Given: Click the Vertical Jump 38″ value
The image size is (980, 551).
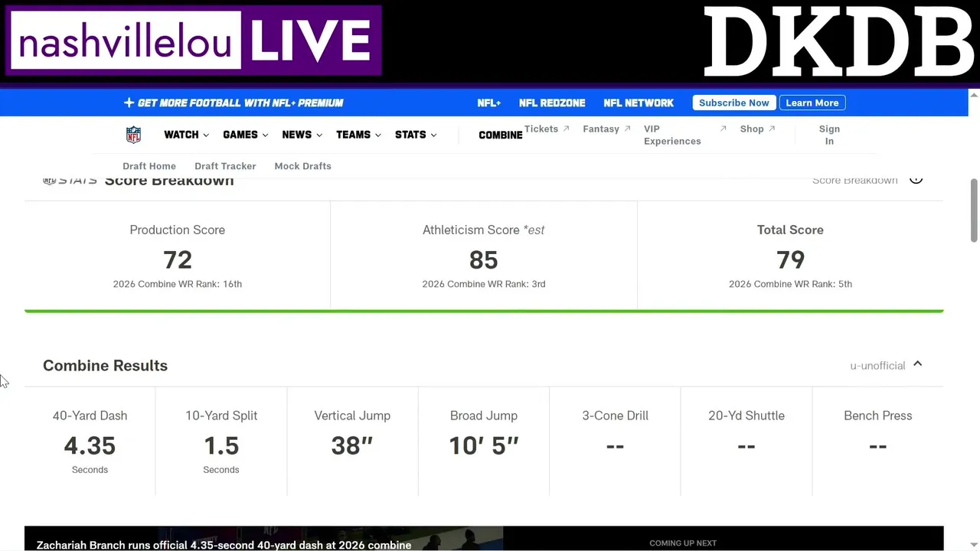Looking at the screenshot, I should click(x=352, y=445).
